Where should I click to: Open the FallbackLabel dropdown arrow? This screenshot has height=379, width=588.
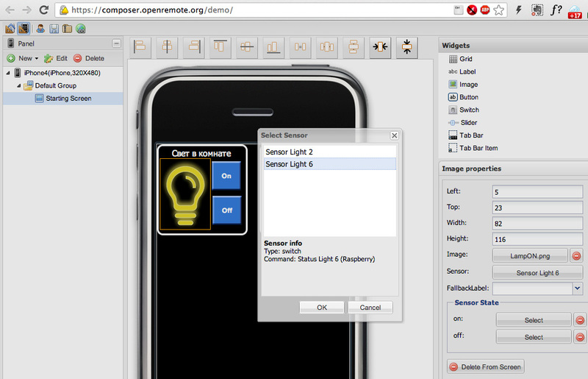coord(578,288)
